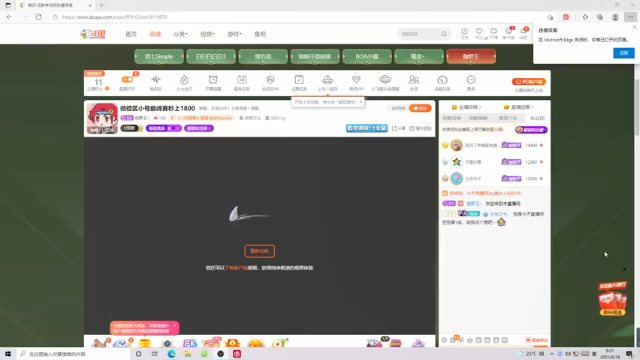Expand the 分类 dropdown menu
Image resolution: width=640 pixels, height=360 pixels.
coord(180,34)
